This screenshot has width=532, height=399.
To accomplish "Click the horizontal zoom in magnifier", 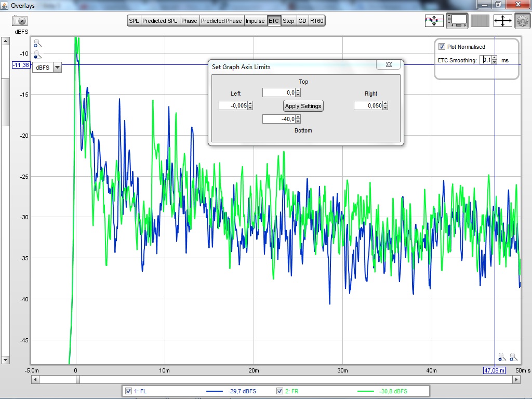I will (x=513, y=357).
